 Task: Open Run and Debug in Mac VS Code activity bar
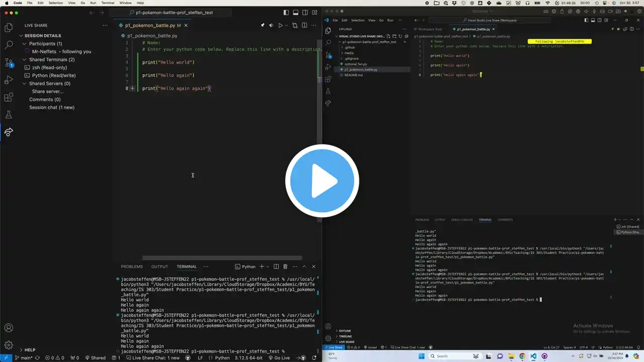[9, 80]
